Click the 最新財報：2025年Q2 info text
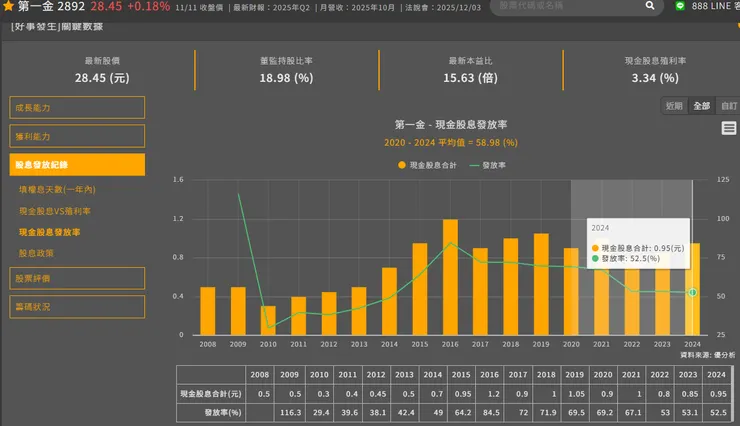 (271, 8)
